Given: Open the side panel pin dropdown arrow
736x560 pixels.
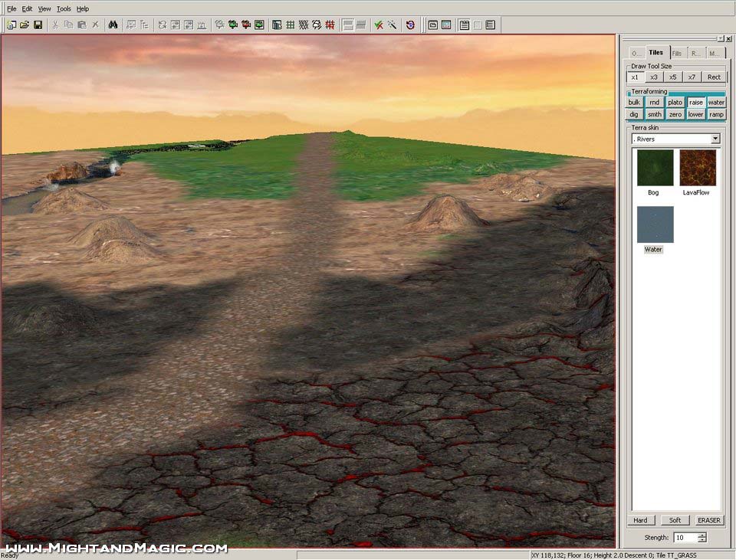Looking at the screenshot, I should [720, 38].
